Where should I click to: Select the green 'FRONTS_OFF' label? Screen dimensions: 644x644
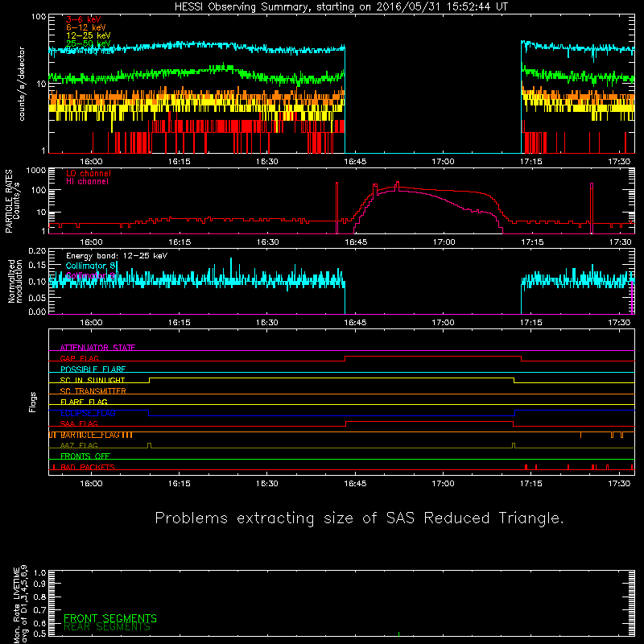tap(85, 456)
